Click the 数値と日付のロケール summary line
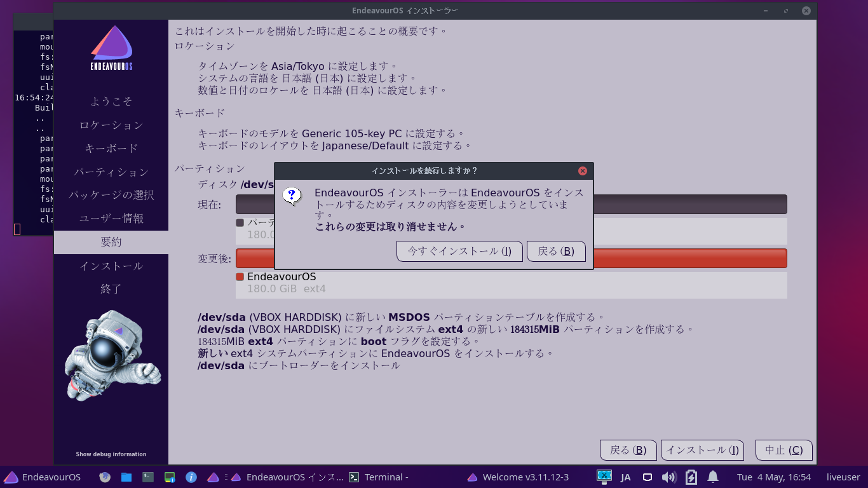The image size is (868, 488). [x=323, y=90]
